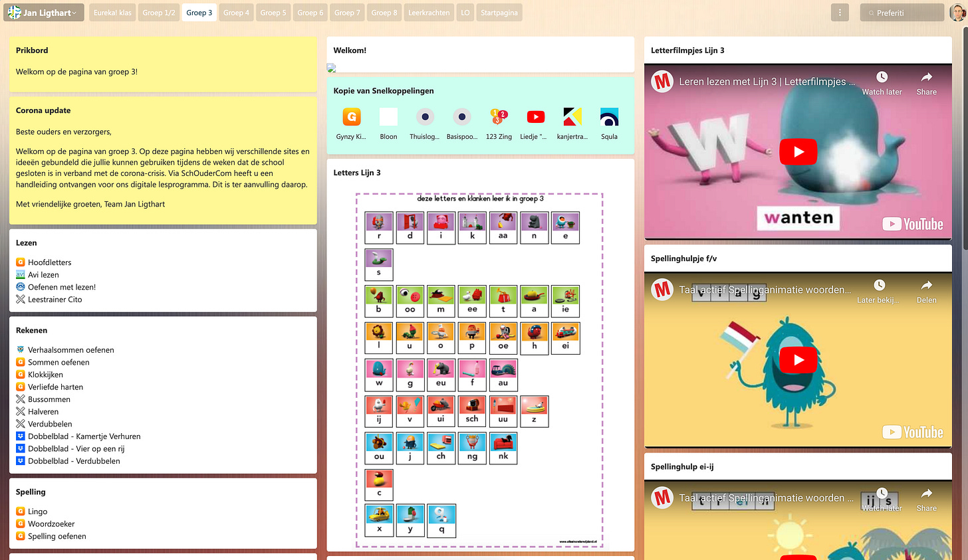
Task: Click channel avatar on Spellinghulpje f/v video
Action: click(x=662, y=290)
